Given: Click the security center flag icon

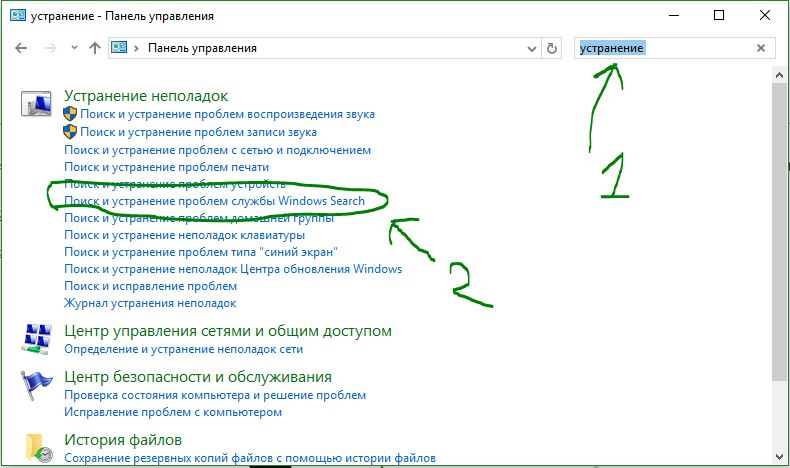Looking at the screenshot, I should point(36,385).
